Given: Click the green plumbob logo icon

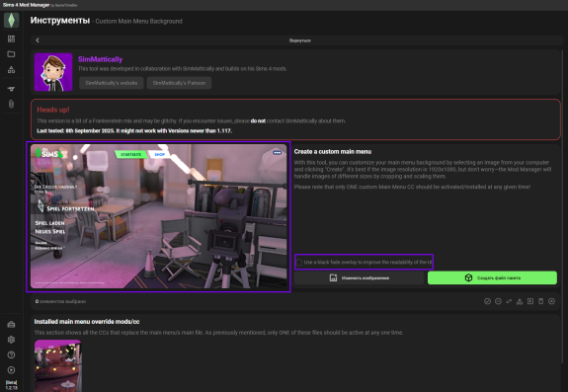Looking at the screenshot, I should click(x=11, y=20).
